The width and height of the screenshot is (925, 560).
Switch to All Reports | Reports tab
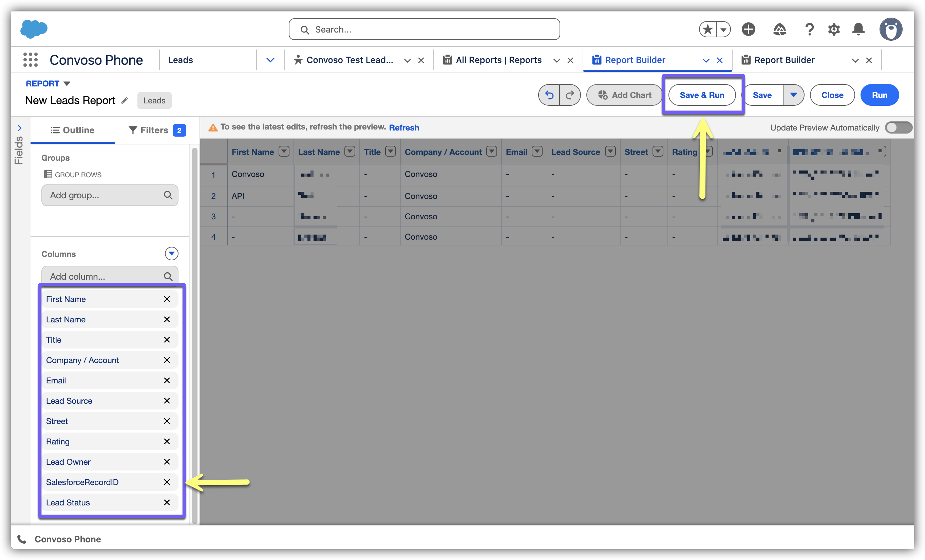pos(498,60)
